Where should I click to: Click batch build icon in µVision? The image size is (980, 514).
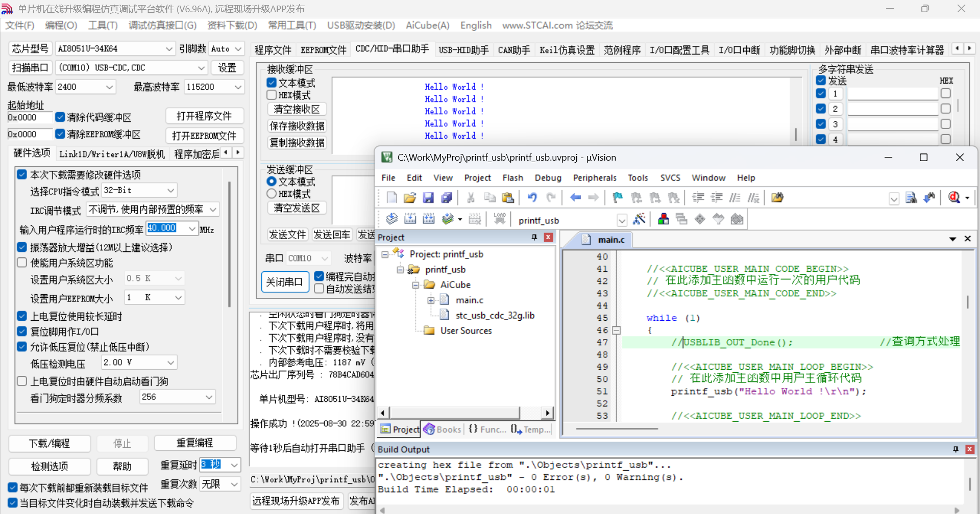click(x=448, y=219)
